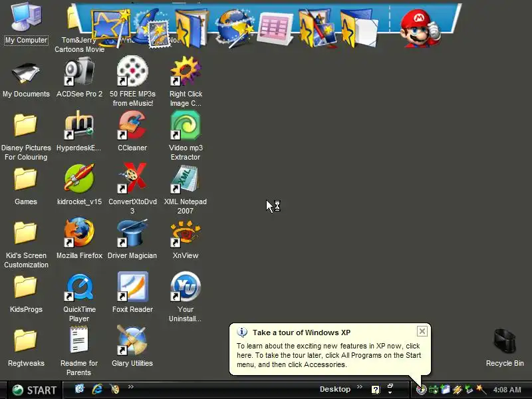Click the 4:08 AM clock
Viewport: 532px width, 399px height.
pyautogui.click(x=507, y=390)
